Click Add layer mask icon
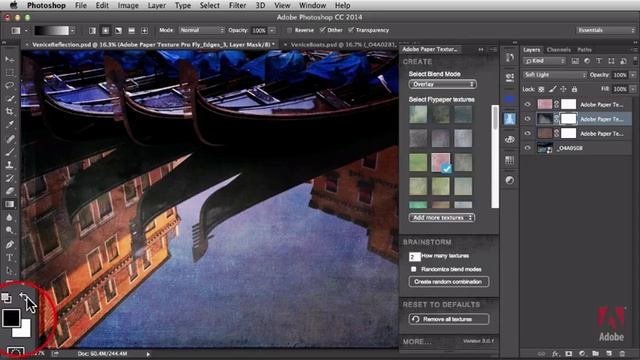 click(x=569, y=353)
